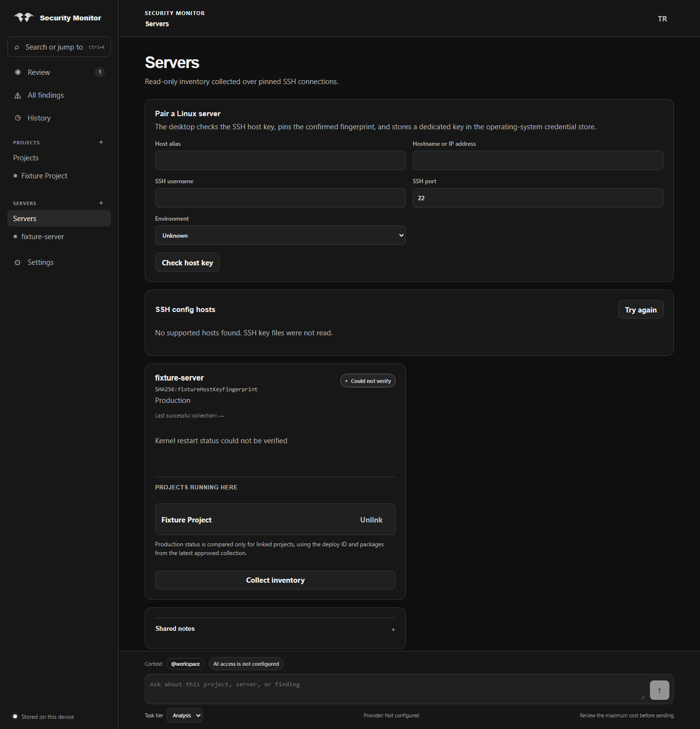Click the SSH config hosts heading
Screen dimensions: 700x729
tap(185, 310)
